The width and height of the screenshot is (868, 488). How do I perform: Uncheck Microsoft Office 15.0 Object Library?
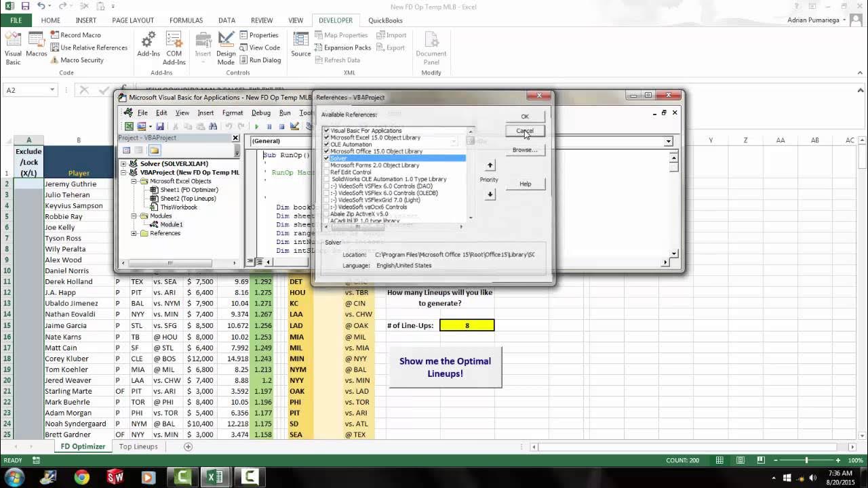326,151
